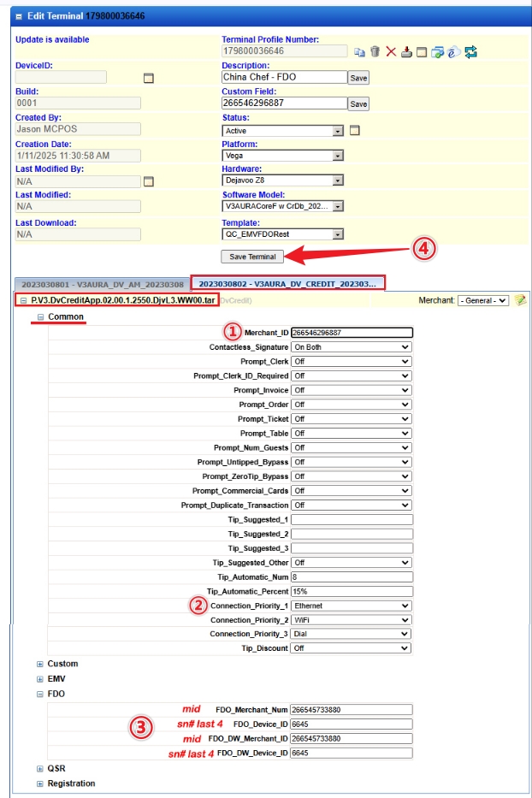Switch to the V3AURA_DV_AM_20230308 tab
The height and width of the screenshot is (798, 532).
click(102, 283)
